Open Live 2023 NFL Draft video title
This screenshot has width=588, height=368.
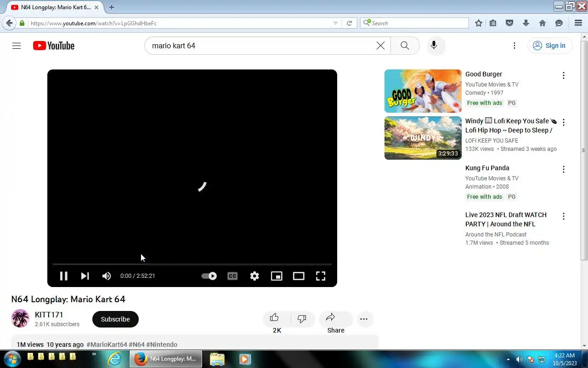pos(506,219)
